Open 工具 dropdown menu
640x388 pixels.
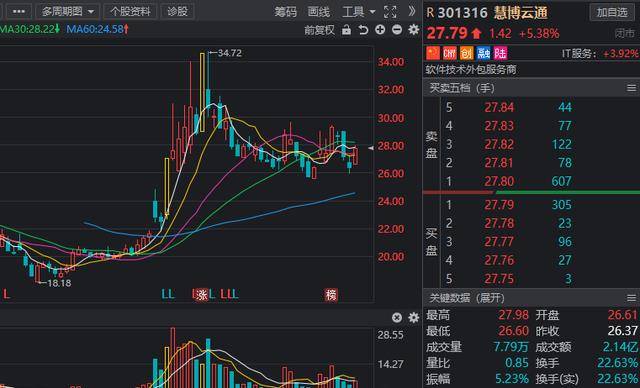coord(358,12)
